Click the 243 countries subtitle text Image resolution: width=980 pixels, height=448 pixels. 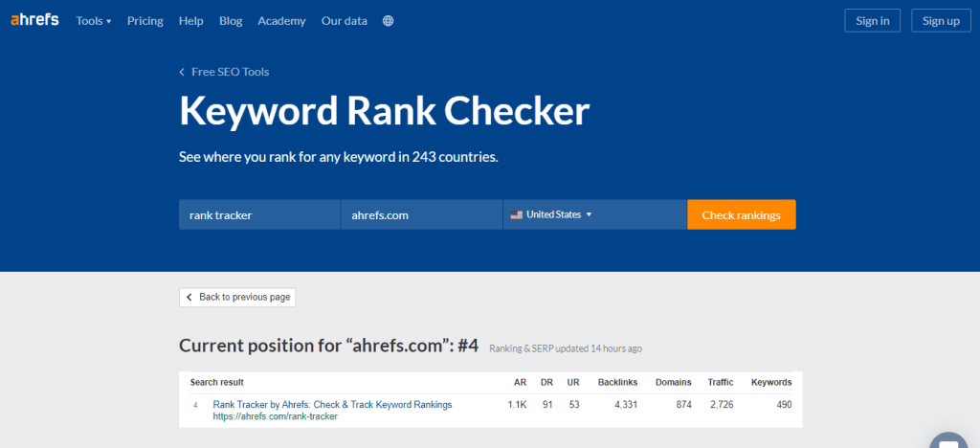point(339,157)
